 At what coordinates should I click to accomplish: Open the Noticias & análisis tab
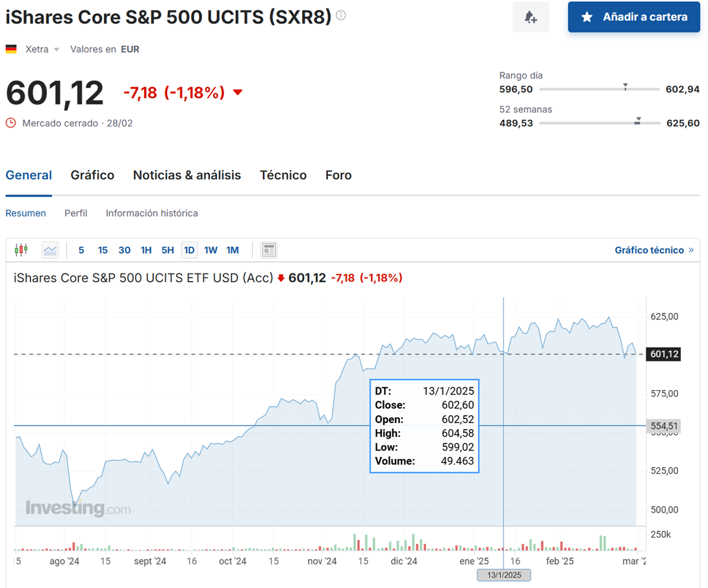point(187,175)
